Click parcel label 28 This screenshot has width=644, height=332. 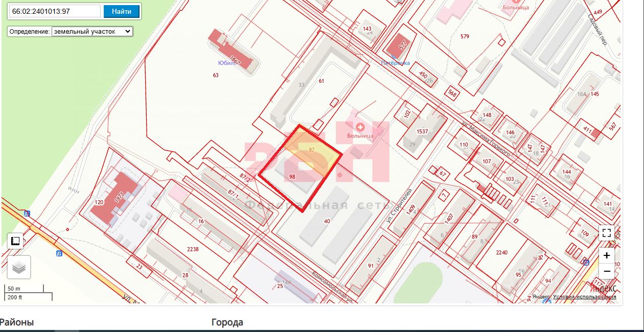185,275
